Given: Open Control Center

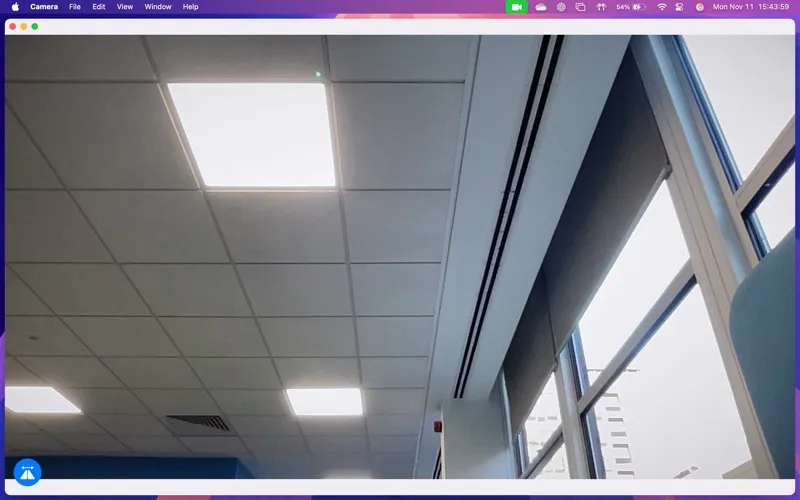Looking at the screenshot, I should 679,7.
